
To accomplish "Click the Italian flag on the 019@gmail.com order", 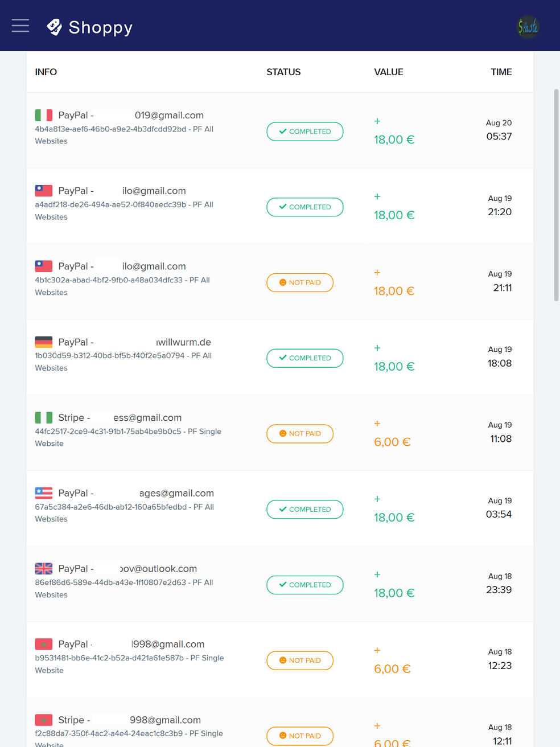I will click(44, 115).
